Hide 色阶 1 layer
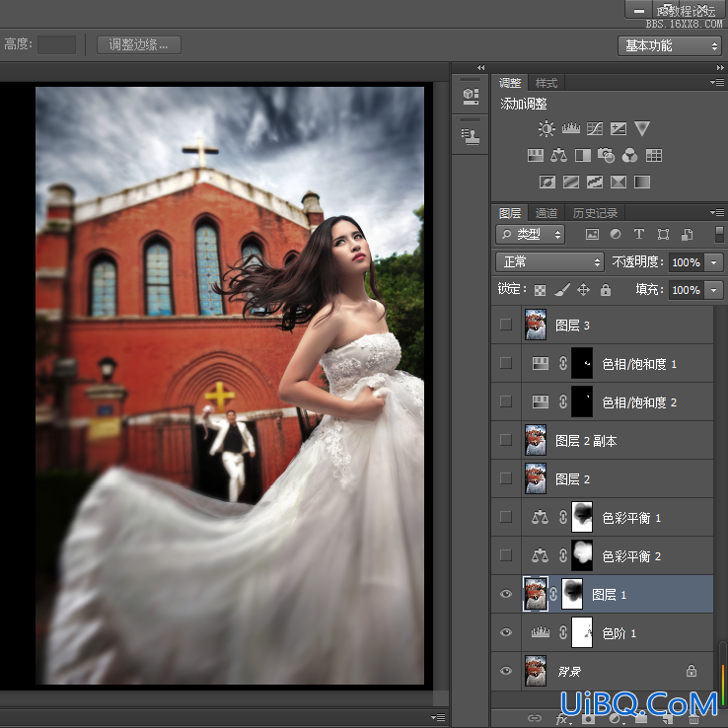This screenshot has height=728, width=728. 506,632
